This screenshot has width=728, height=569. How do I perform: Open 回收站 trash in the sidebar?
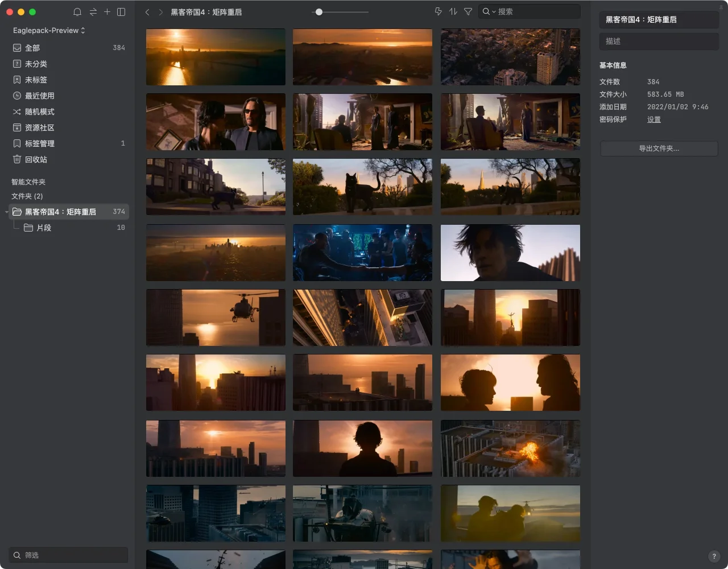(69, 159)
